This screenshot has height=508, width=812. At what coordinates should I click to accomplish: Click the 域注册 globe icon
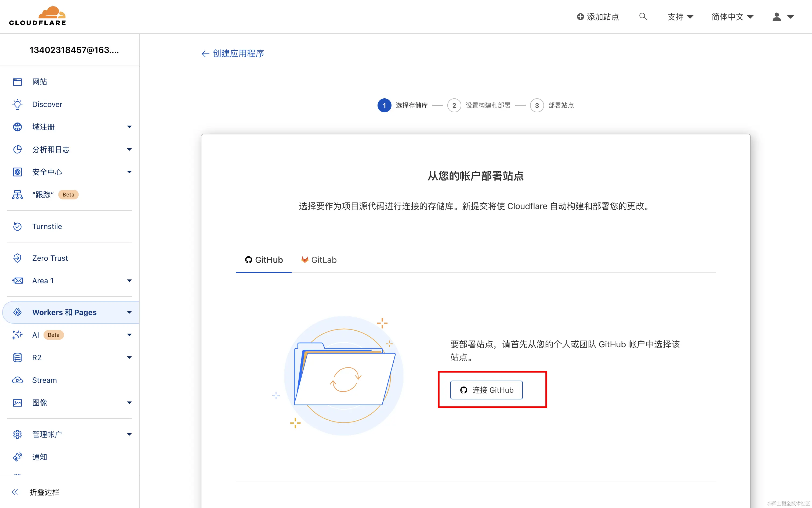[x=17, y=127]
